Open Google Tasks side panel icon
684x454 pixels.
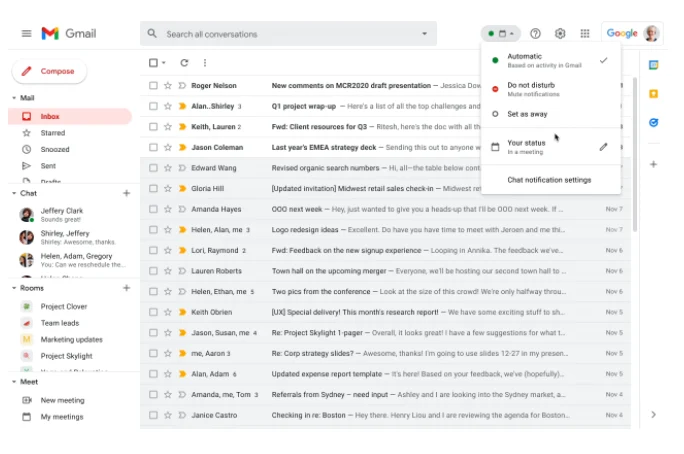click(653, 123)
